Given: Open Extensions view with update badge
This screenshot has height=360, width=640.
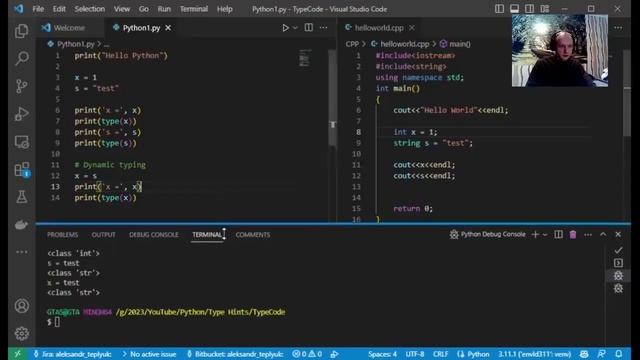Looking at the screenshot, I should [22, 169].
